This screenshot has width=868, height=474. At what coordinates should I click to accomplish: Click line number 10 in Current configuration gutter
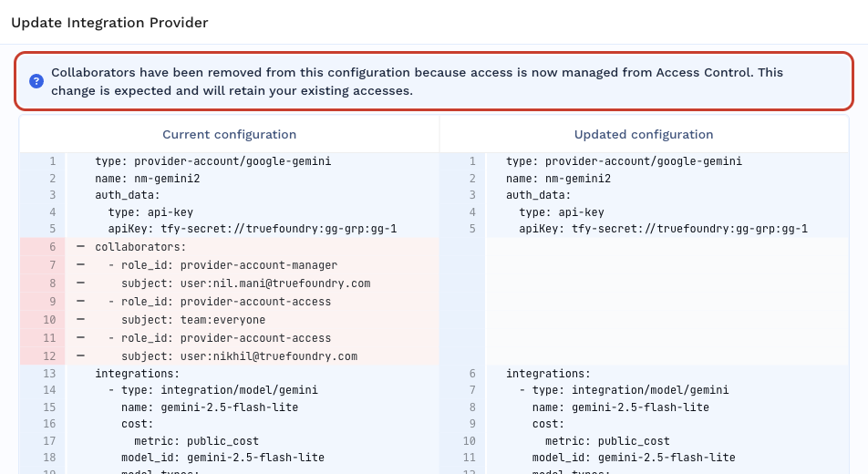click(49, 320)
